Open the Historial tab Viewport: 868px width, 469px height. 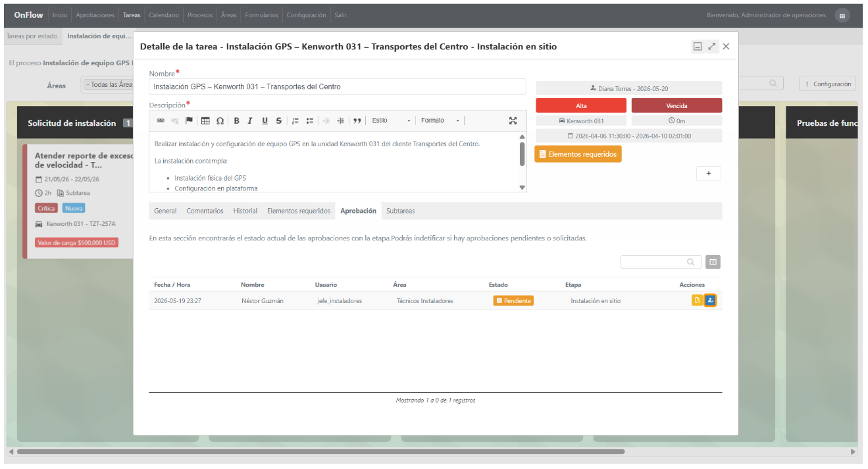click(245, 211)
